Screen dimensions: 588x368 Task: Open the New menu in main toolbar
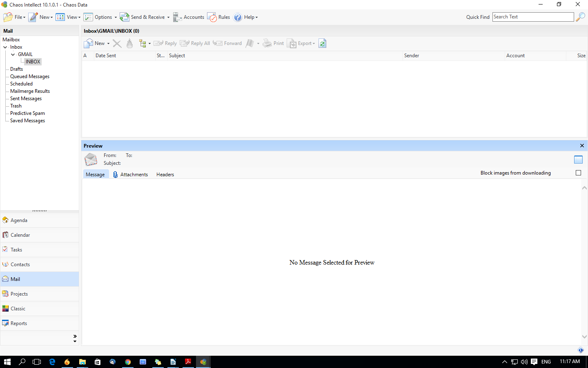[40, 17]
